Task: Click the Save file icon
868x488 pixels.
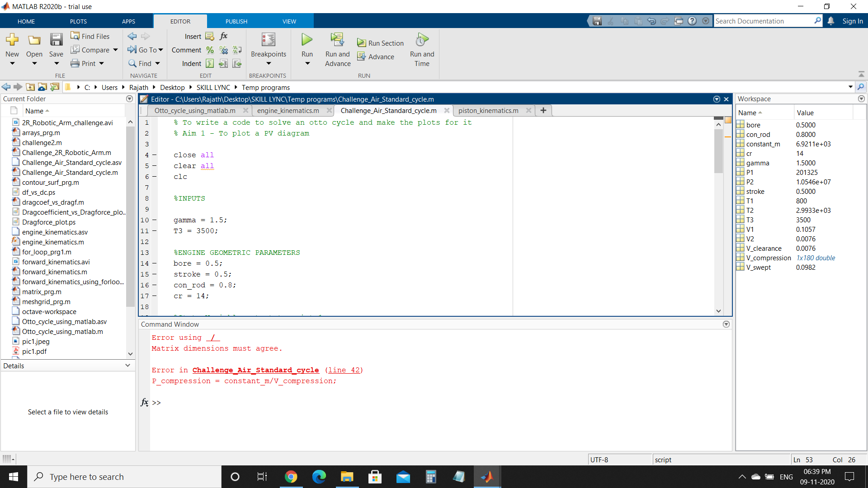Action: 56,40
